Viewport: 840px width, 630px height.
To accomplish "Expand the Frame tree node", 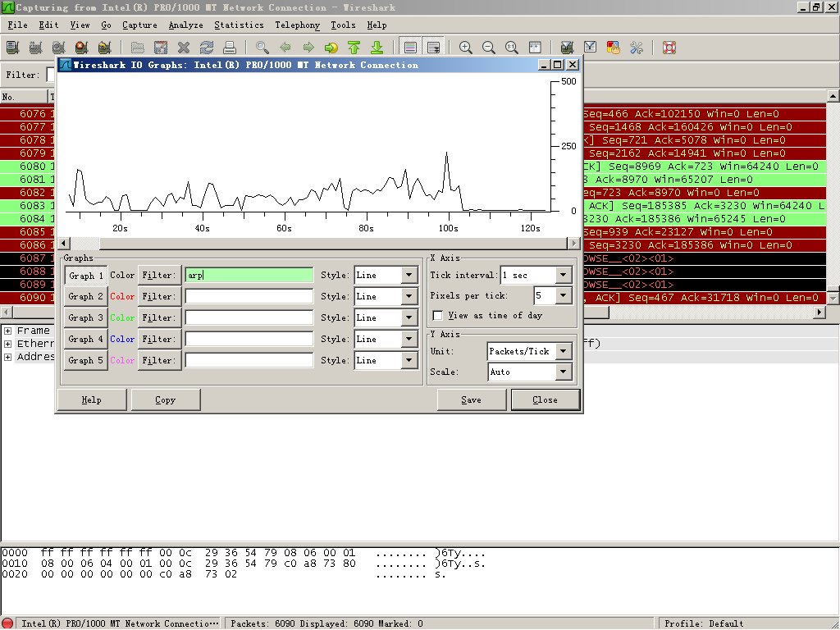I will [x=8, y=331].
